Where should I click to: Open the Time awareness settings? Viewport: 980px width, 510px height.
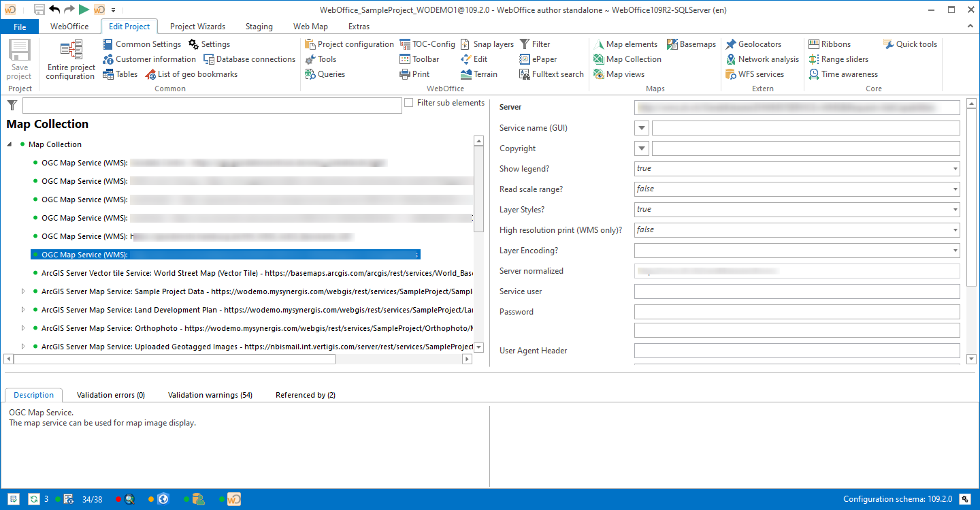848,74
